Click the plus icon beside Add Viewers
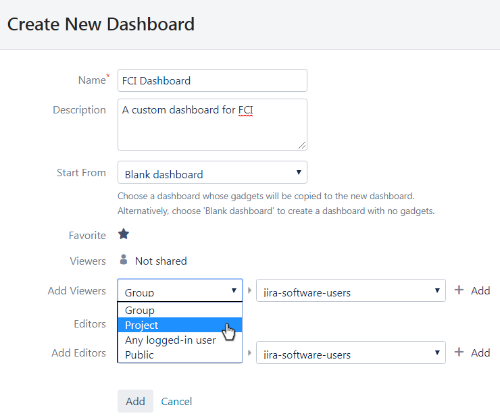The image size is (500, 420). pyautogui.click(x=459, y=290)
